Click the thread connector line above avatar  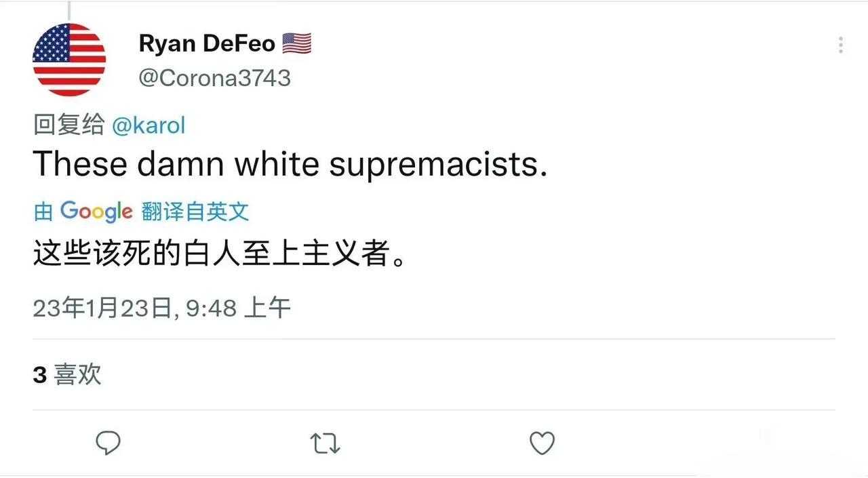click(x=69, y=10)
